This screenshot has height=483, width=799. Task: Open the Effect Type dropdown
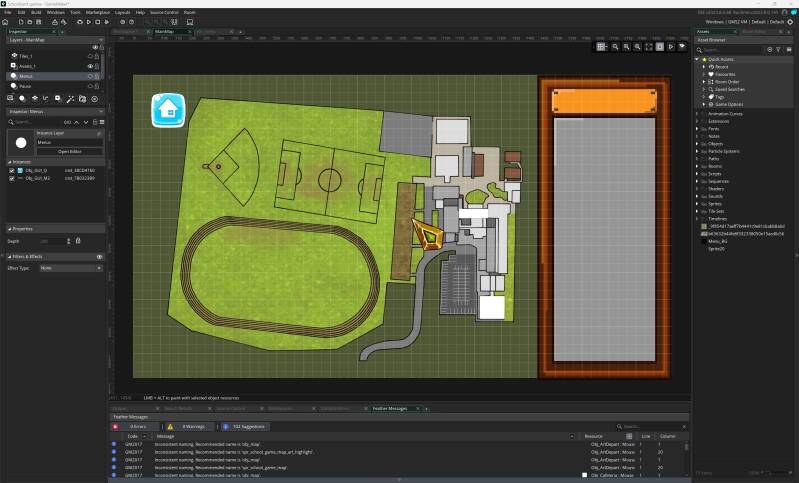[x=68, y=268]
